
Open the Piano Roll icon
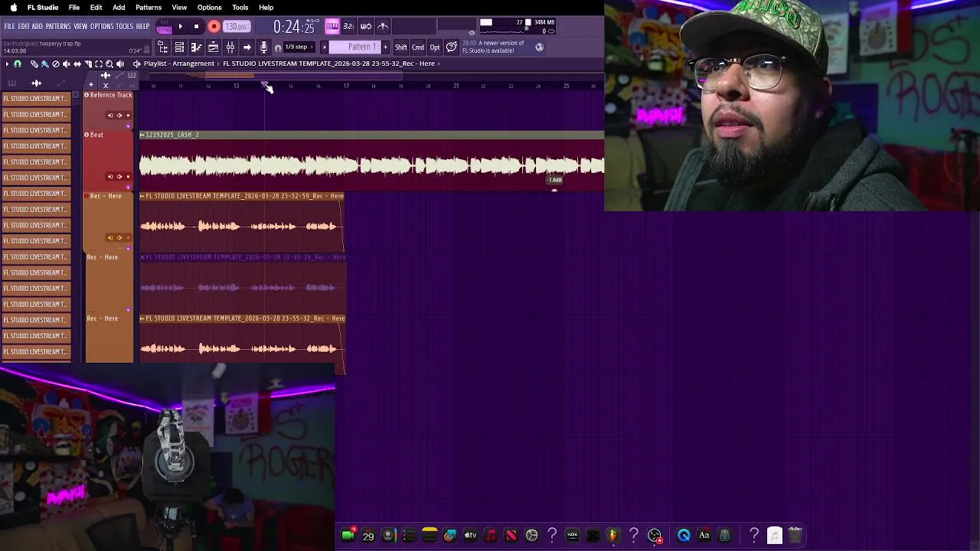click(x=196, y=47)
